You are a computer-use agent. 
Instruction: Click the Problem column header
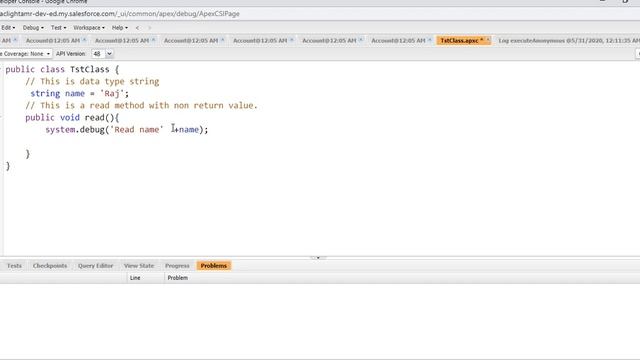(178, 278)
